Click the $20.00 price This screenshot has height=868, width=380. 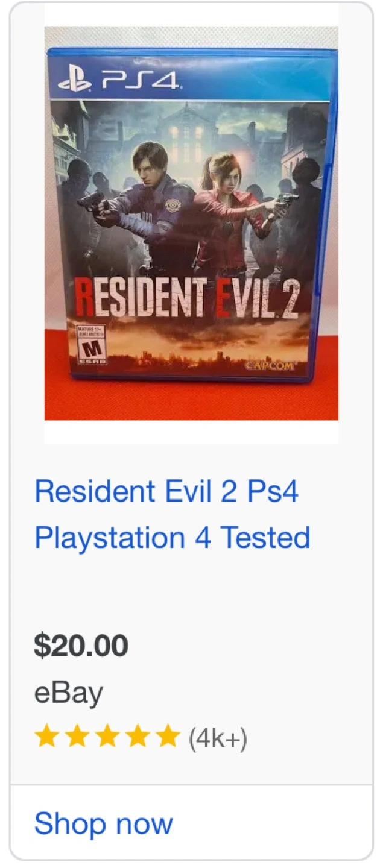81,646
